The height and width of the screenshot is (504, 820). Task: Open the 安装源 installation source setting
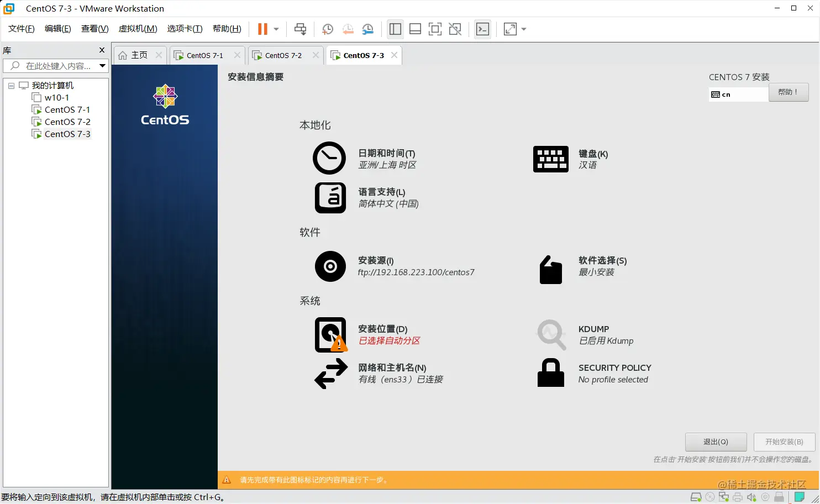[395, 266]
